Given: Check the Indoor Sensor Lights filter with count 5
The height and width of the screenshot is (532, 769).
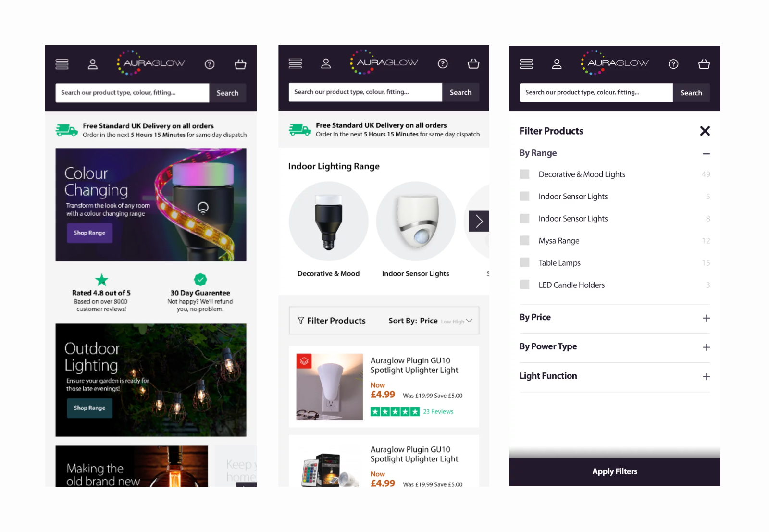Looking at the screenshot, I should tap(525, 197).
